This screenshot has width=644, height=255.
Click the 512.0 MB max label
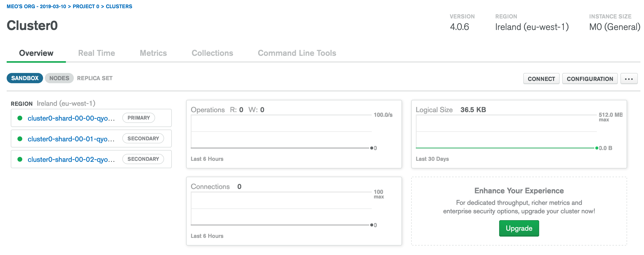point(610,117)
